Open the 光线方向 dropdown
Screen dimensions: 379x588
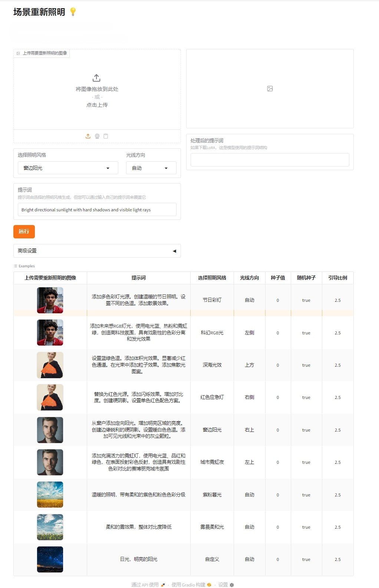pyautogui.click(x=151, y=168)
